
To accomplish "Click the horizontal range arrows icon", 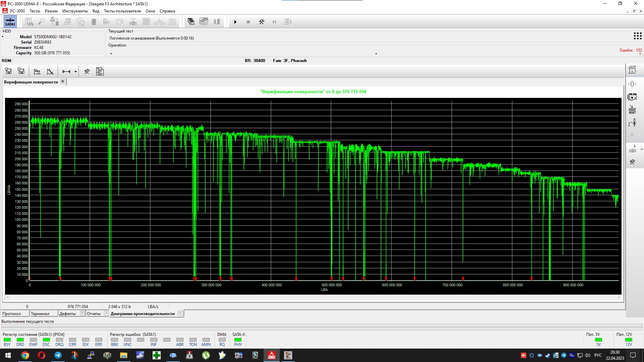I will [x=66, y=71].
